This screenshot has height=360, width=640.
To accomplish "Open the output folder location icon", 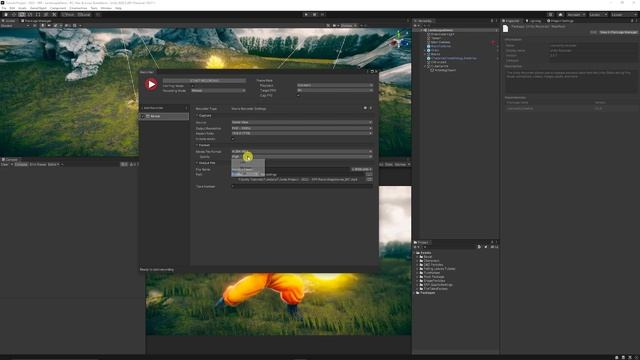I will pos(369,180).
